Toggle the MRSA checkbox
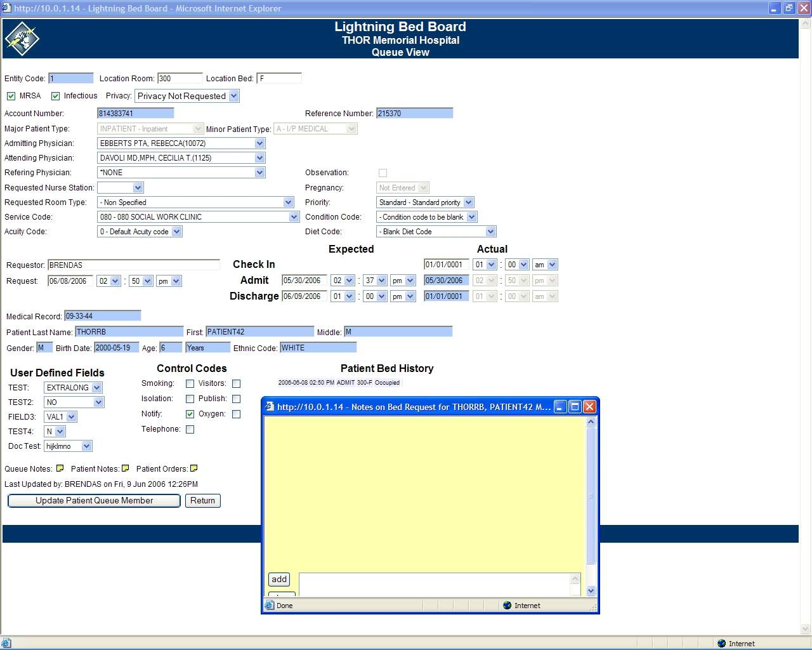Screen dimensions: 812x650 tap(11, 96)
